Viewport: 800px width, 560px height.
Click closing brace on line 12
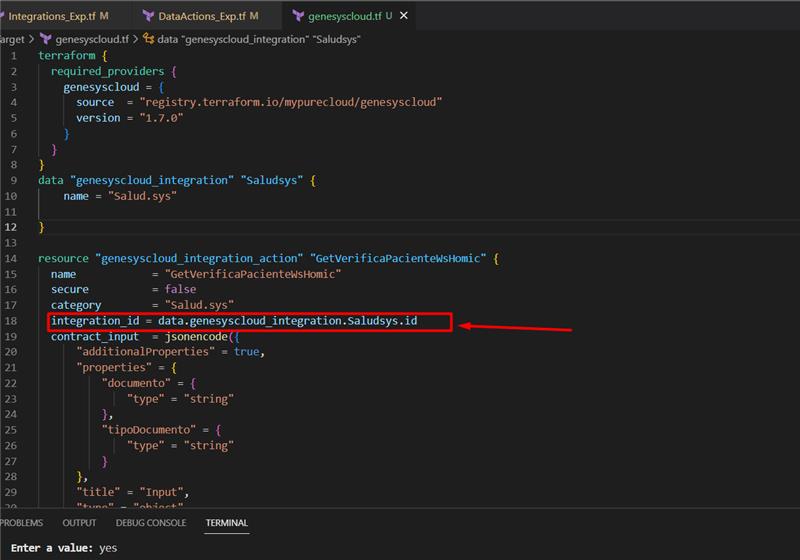click(x=41, y=227)
